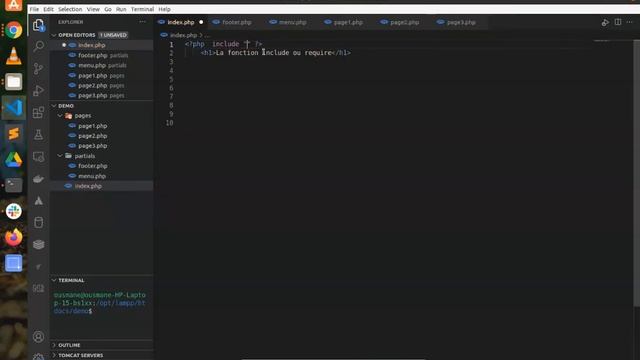Open footer.php in Open Editors list

(x=102, y=55)
